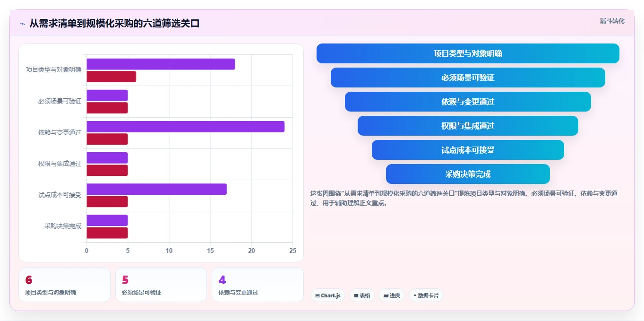This screenshot has height=321, width=644.
Task: Click the 采购决策完成 funnel stage
Action: tap(468, 174)
